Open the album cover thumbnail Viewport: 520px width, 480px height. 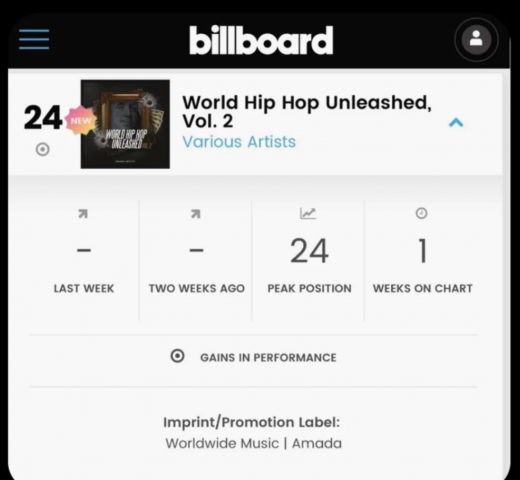pyautogui.click(x=125, y=124)
